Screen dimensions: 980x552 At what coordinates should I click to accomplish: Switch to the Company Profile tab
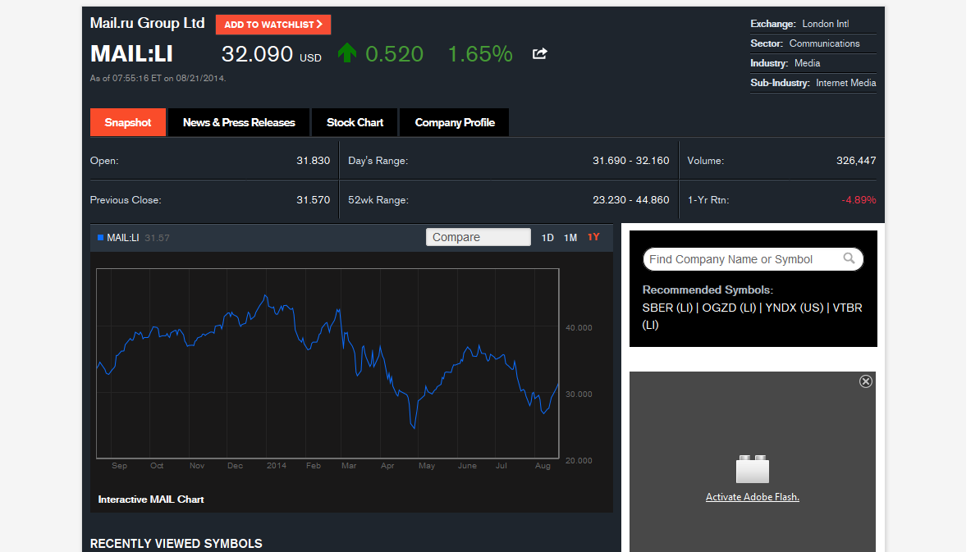(x=455, y=122)
